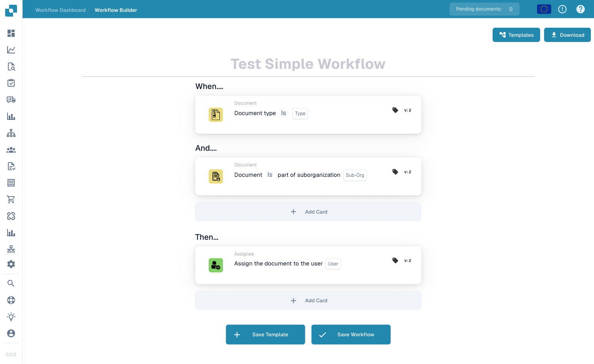Go to Workflow Dashboard breadcrumb

61,10
